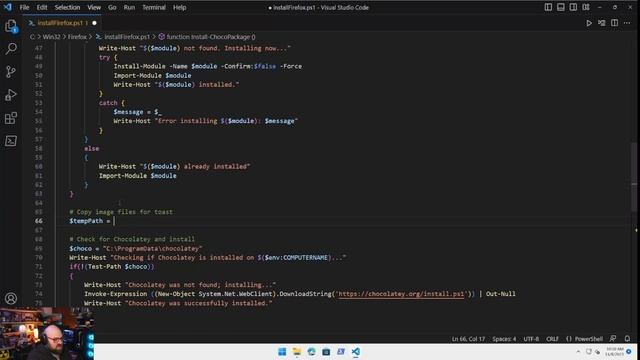The height and width of the screenshot is (360, 640).
Task: Click the $choco variable on line 69
Action: [80, 248]
